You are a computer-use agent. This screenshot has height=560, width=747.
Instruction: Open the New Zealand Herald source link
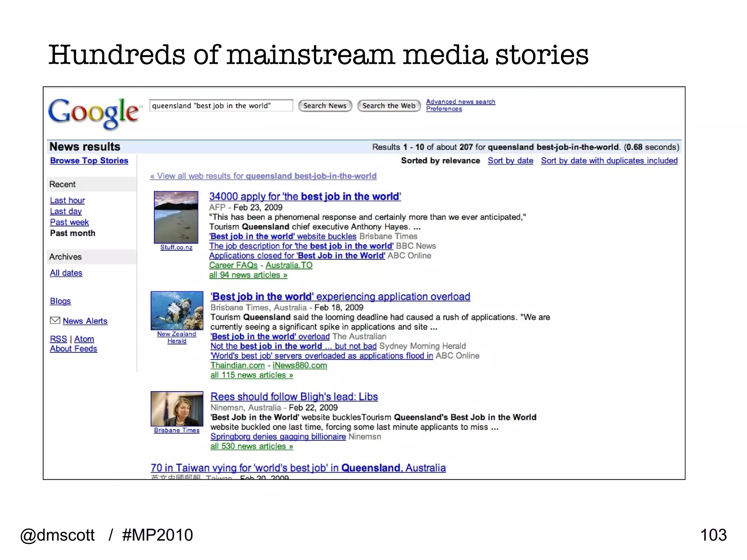(177, 338)
